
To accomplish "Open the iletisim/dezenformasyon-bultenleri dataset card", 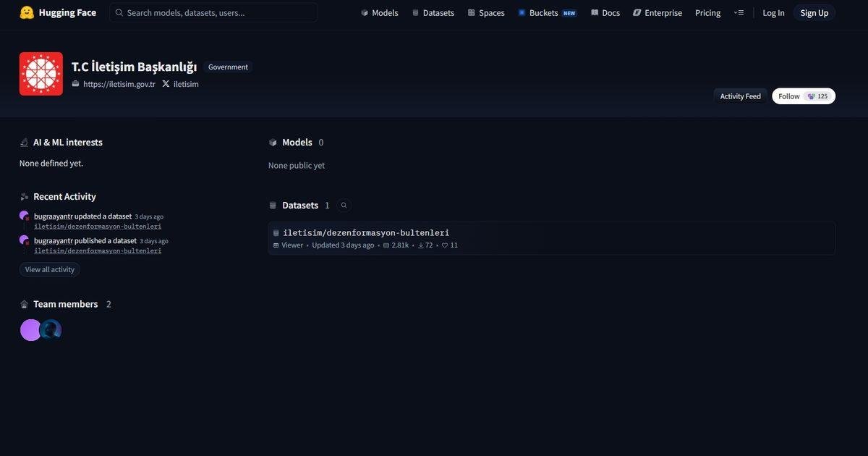I will point(551,238).
